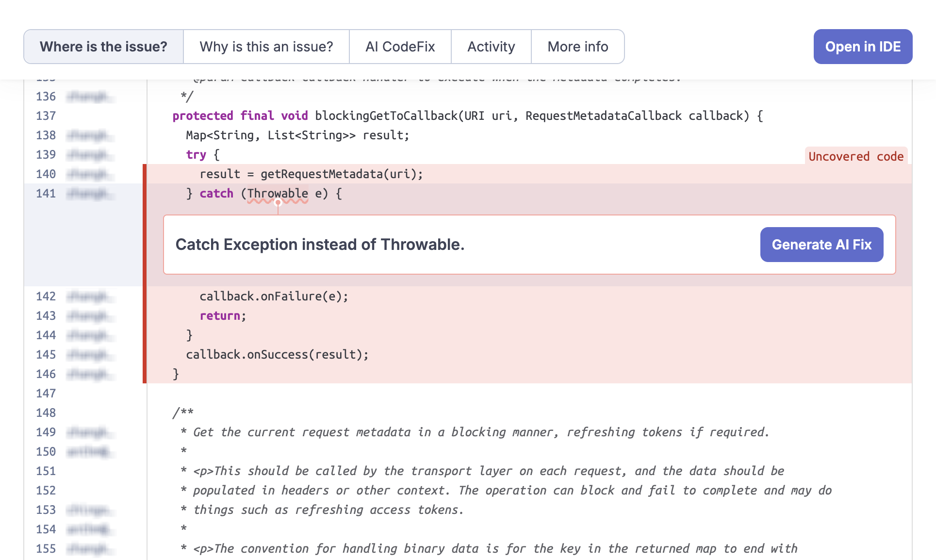
Task: Click the blurred author next to line 150
Action: pos(90,452)
